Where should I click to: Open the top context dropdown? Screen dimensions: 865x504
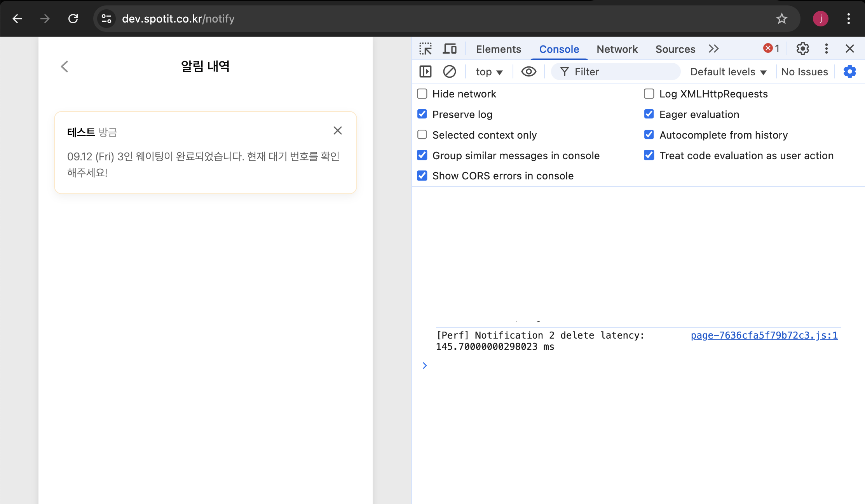pos(489,72)
